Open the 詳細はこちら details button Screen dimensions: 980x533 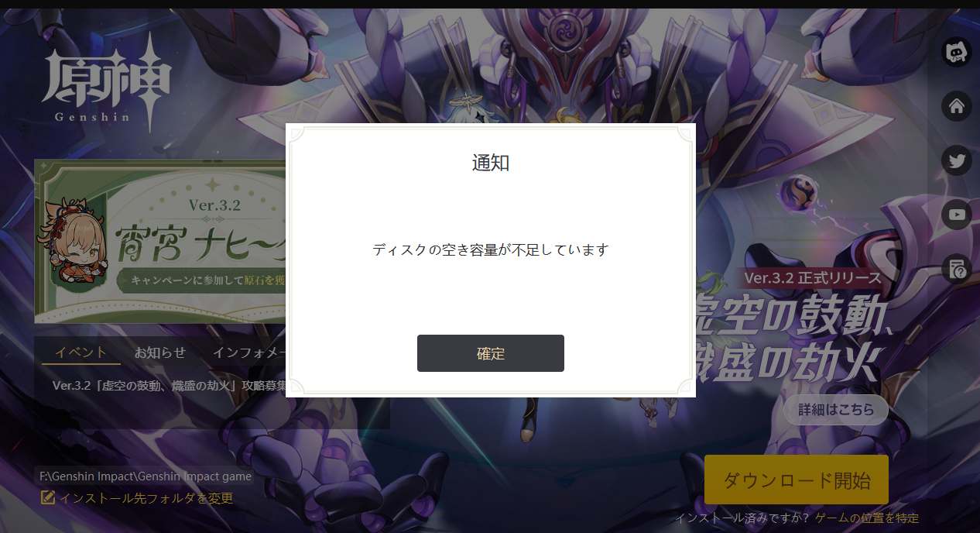tap(836, 410)
